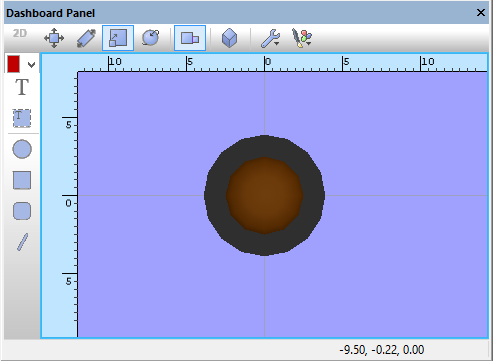Viewport: 493px width, 361px height.
Task: Open the wrench settings dropdown
Action: pyautogui.click(x=270, y=38)
